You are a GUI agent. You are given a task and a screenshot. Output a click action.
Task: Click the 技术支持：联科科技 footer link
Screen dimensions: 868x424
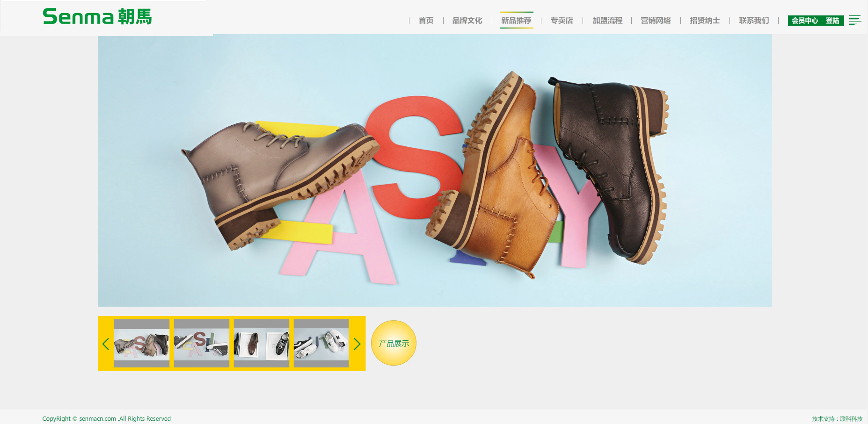pos(837,419)
